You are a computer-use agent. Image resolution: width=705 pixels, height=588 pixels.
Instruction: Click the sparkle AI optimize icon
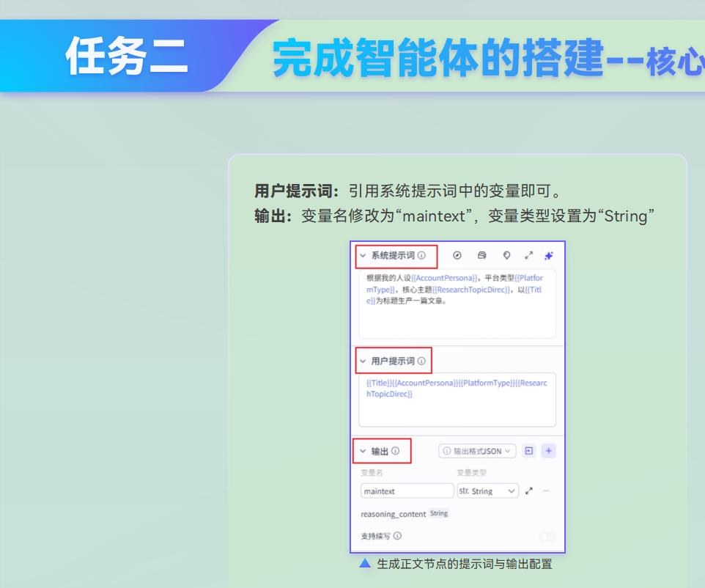(x=548, y=256)
